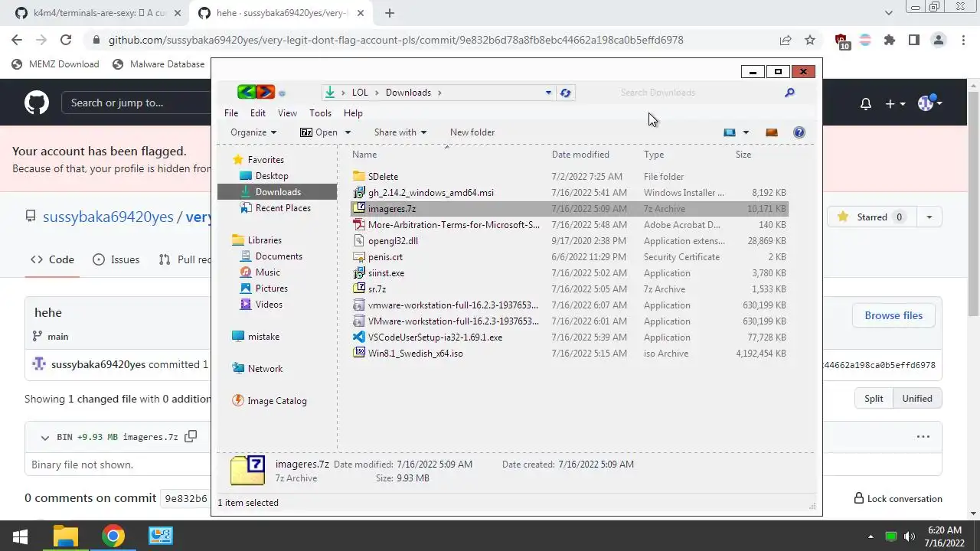The width and height of the screenshot is (980, 551).
Task: Click the Starred button on GitHub repo
Action: tap(871, 217)
